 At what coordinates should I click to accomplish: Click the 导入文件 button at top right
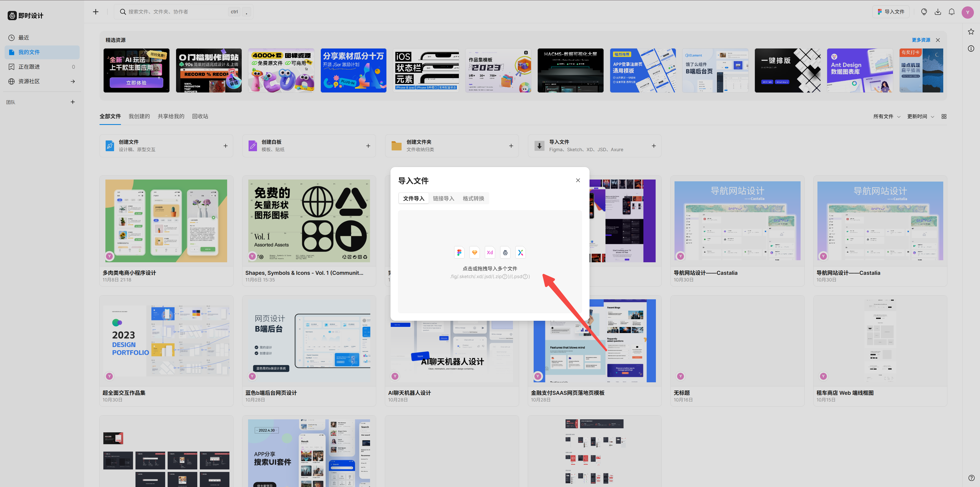pyautogui.click(x=891, y=12)
